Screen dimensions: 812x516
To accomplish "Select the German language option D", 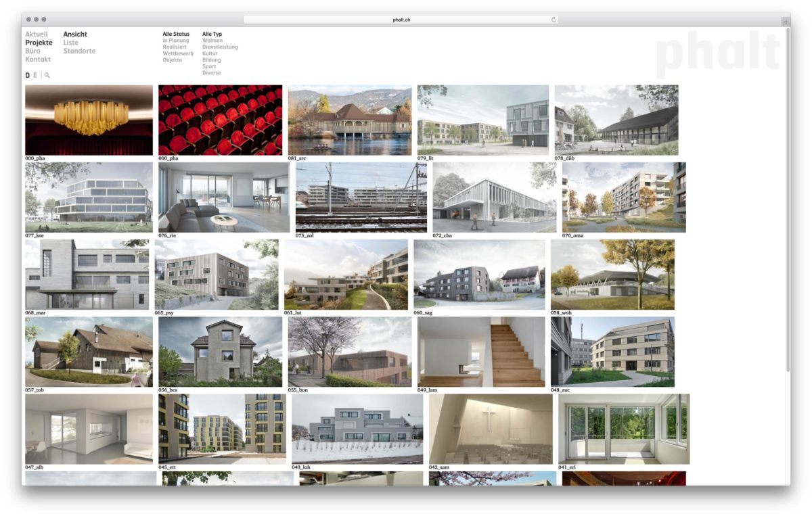I will [28, 76].
